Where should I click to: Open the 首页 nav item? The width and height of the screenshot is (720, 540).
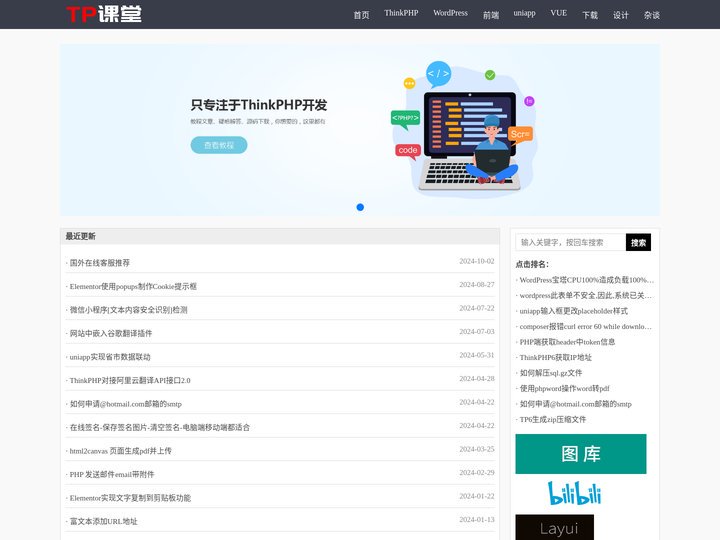tap(361, 15)
